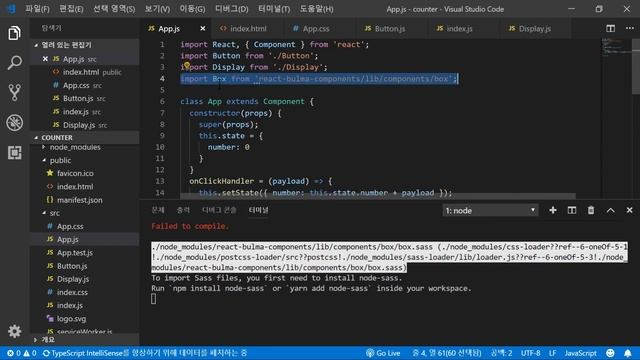This screenshot has height=360, width=640.
Task: Open the Search view in activity bar
Action: point(14,63)
